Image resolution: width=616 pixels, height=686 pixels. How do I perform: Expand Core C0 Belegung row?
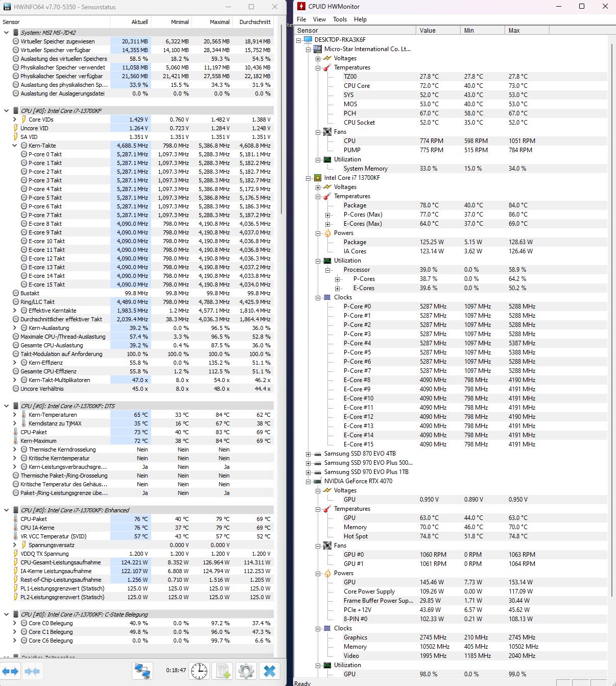(15, 623)
